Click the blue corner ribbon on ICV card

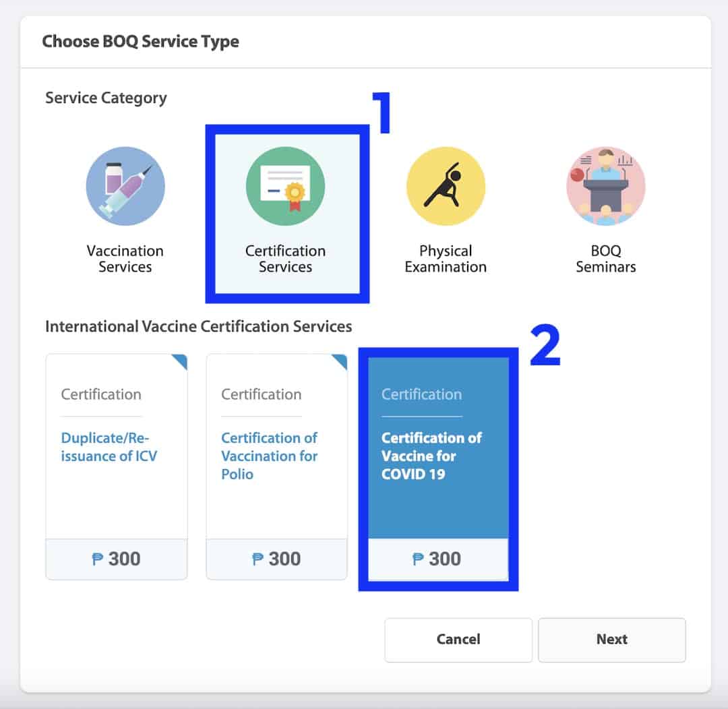tap(180, 361)
